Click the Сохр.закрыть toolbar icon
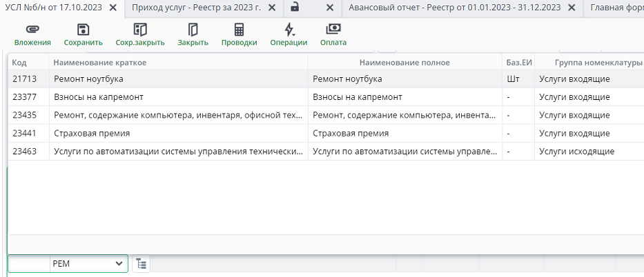The height and width of the screenshot is (277, 644). pos(140,30)
